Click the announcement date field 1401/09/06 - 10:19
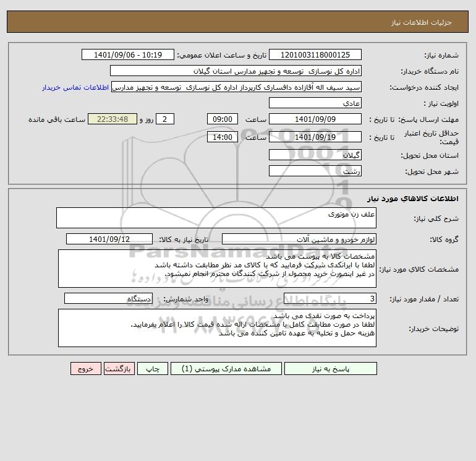Image resolution: width=476 pixels, height=461 pixels. (x=128, y=54)
